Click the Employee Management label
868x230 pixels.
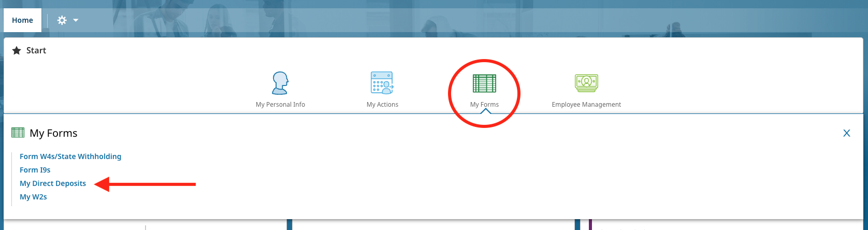(586, 105)
